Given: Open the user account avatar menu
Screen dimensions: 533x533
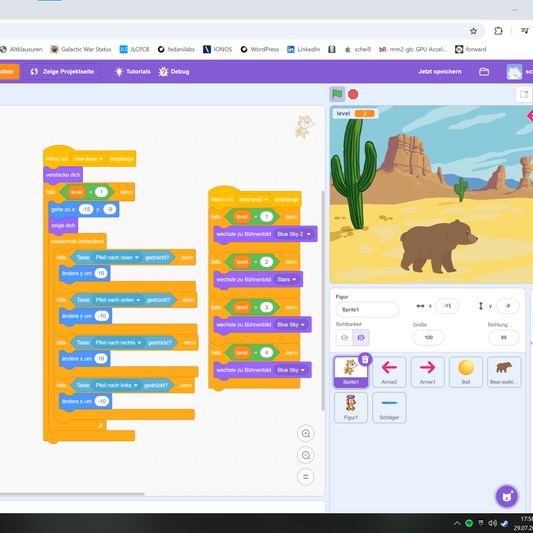Looking at the screenshot, I should tap(514, 72).
